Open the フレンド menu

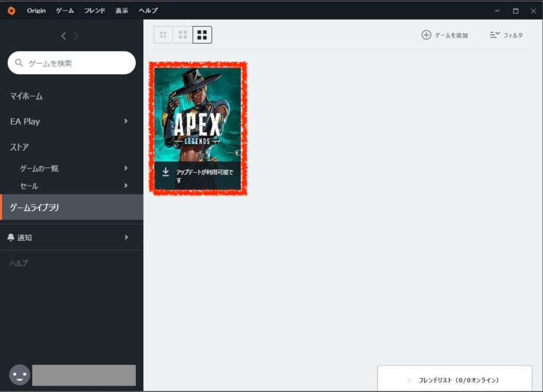94,11
